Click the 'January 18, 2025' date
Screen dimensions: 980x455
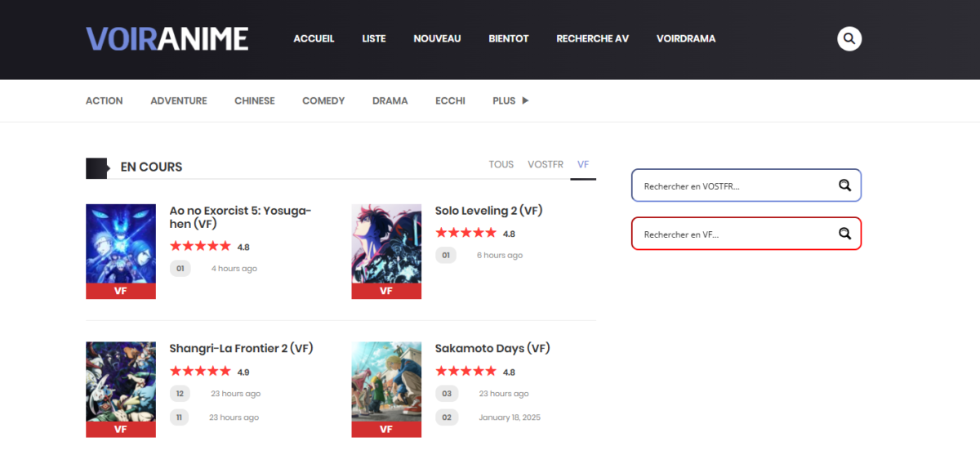coord(510,417)
